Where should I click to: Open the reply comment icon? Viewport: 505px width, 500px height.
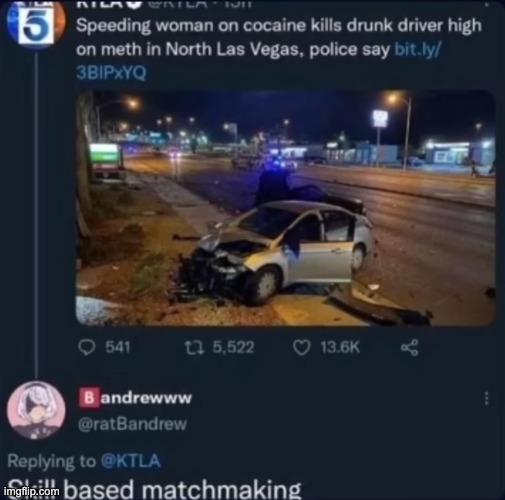click(87, 347)
